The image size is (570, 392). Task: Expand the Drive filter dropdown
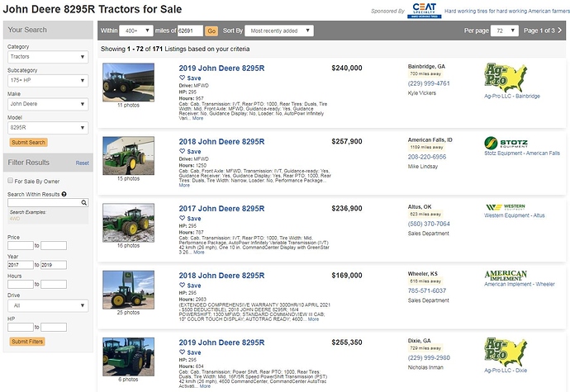(x=47, y=305)
